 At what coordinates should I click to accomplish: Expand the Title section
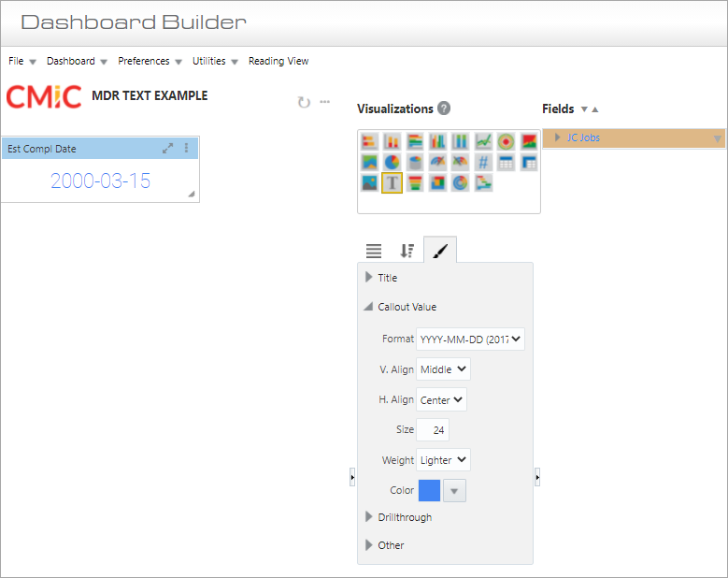(368, 278)
